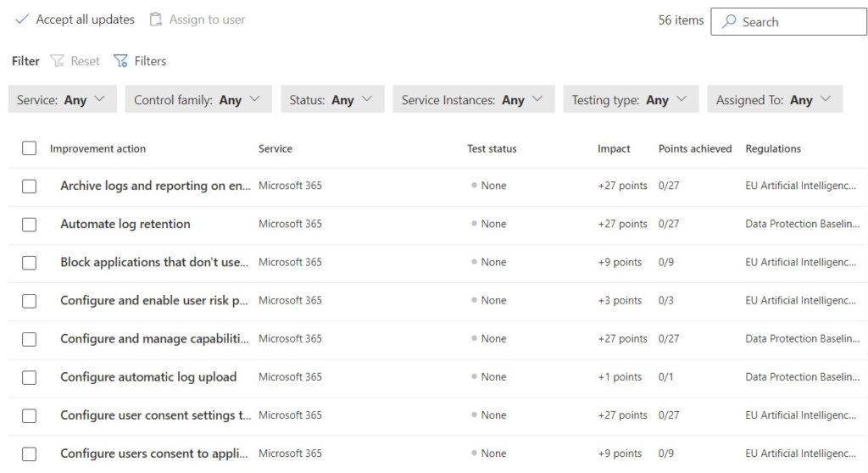This screenshot has width=868, height=473.
Task: Click the Accept all updates checkmark icon
Action: (x=22, y=19)
